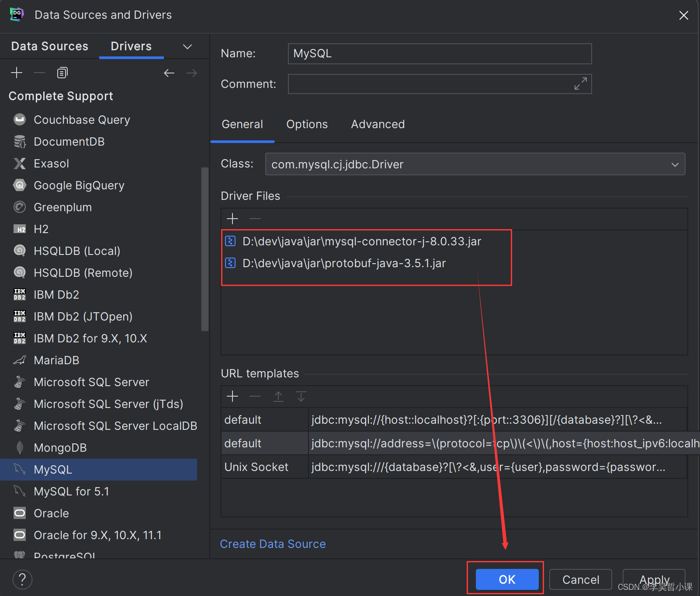Viewport: 700px width, 596px height.
Task: Select Microsoft SQL Server driver
Action: click(98, 382)
